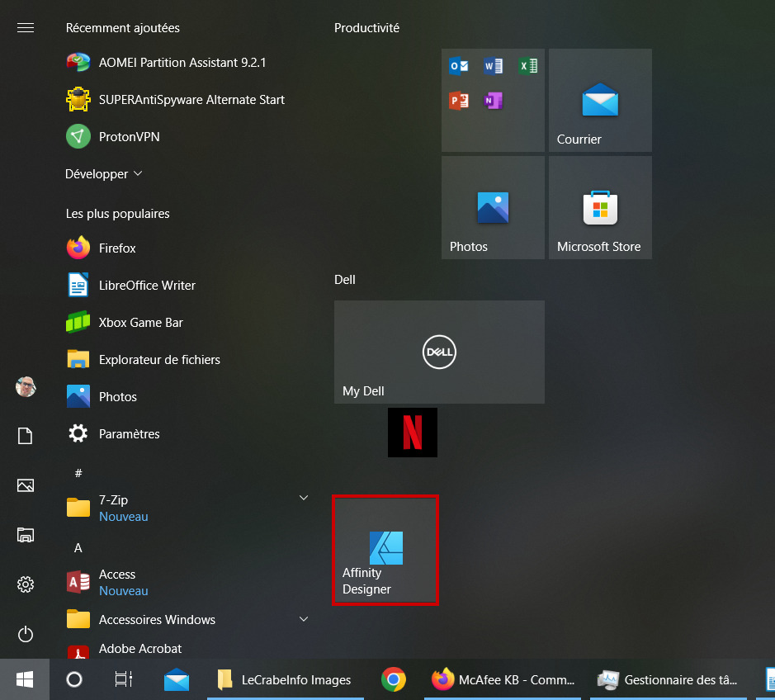Click the user account avatar in sidebar

click(x=26, y=386)
